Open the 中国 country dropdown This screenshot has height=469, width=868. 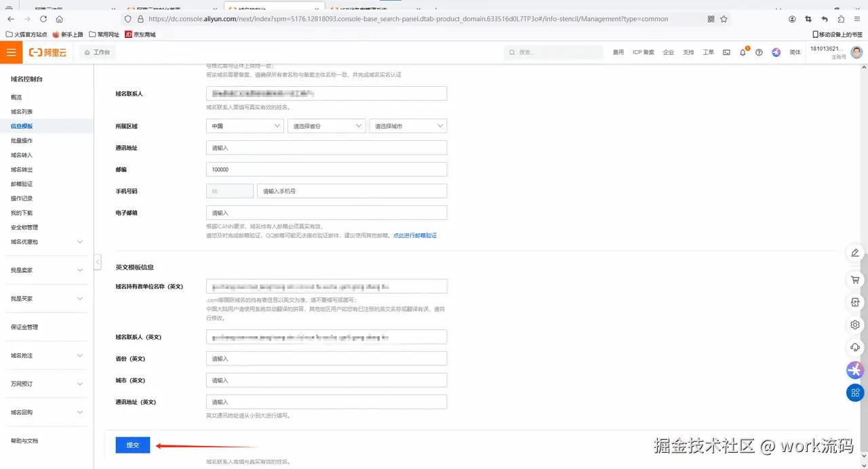(244, 125)
